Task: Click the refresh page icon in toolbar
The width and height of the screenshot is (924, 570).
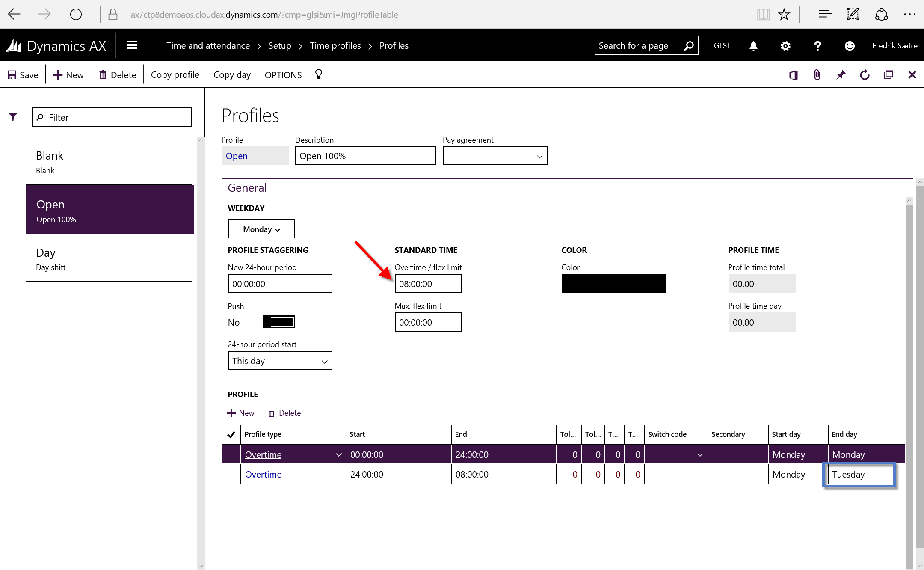Action: click(x=865, y=75)
